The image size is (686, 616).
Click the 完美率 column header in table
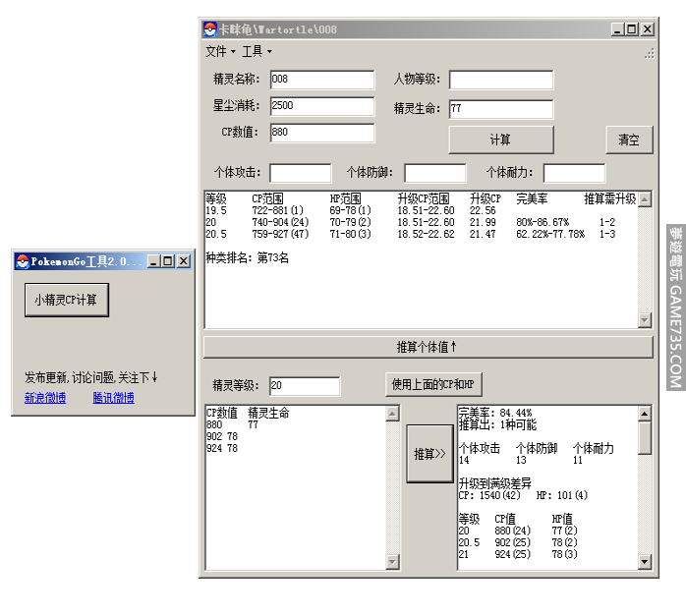(532, 198)
